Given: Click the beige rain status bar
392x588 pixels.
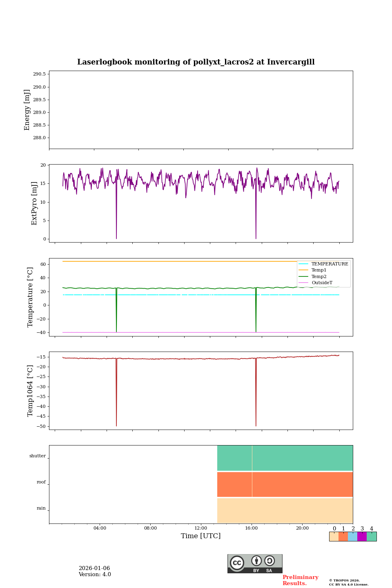Looking at the screenshot, I should [285, 510].
